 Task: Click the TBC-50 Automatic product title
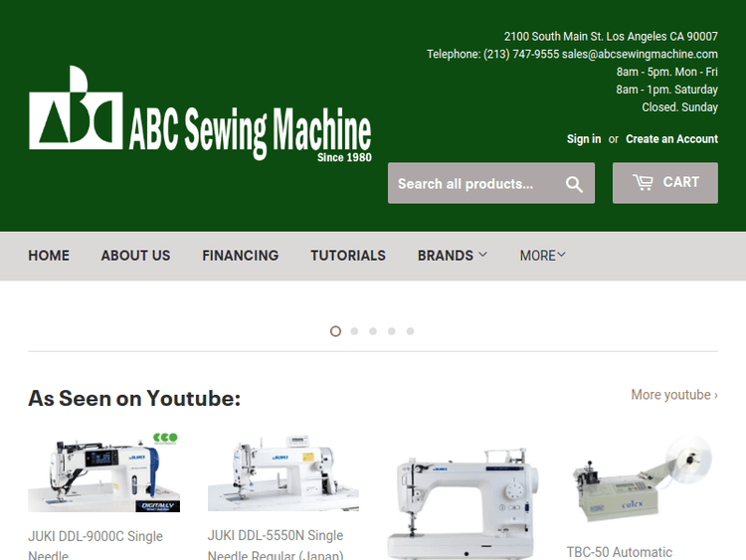click(620, 552)
